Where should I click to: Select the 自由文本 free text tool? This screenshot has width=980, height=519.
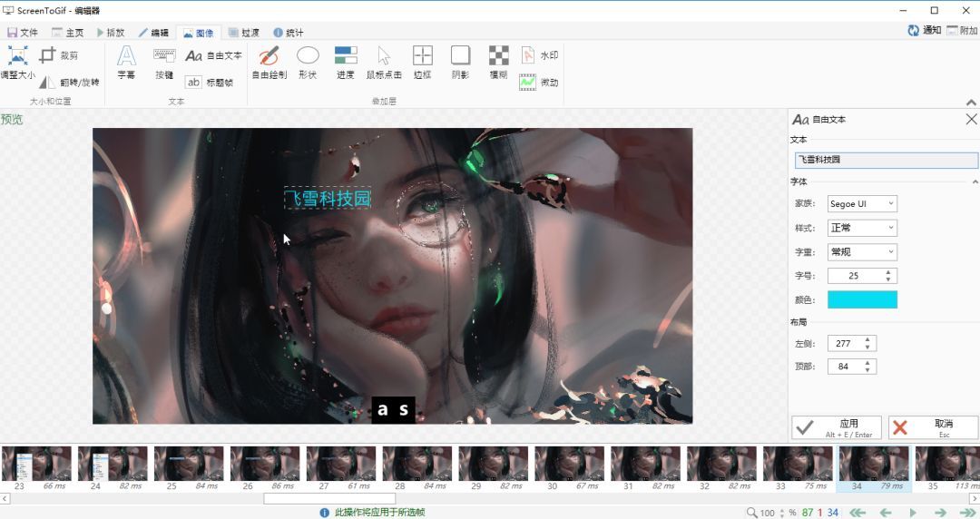(x=213, y=55)
